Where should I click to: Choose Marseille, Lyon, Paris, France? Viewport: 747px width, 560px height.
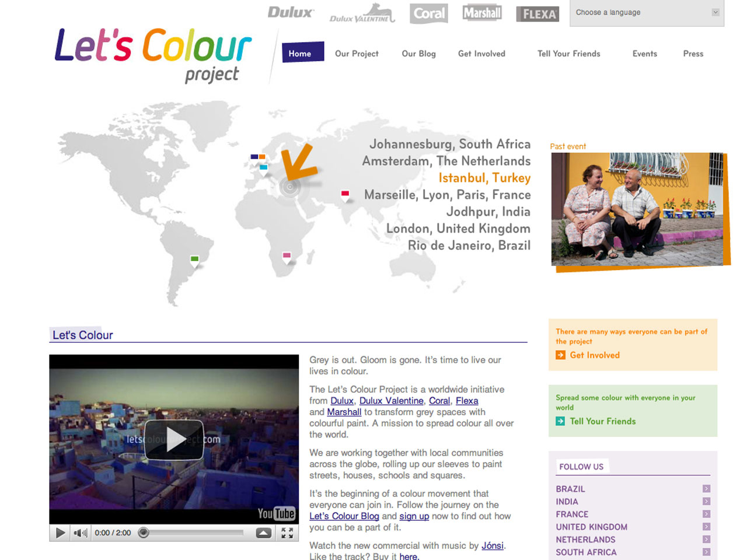448,195
